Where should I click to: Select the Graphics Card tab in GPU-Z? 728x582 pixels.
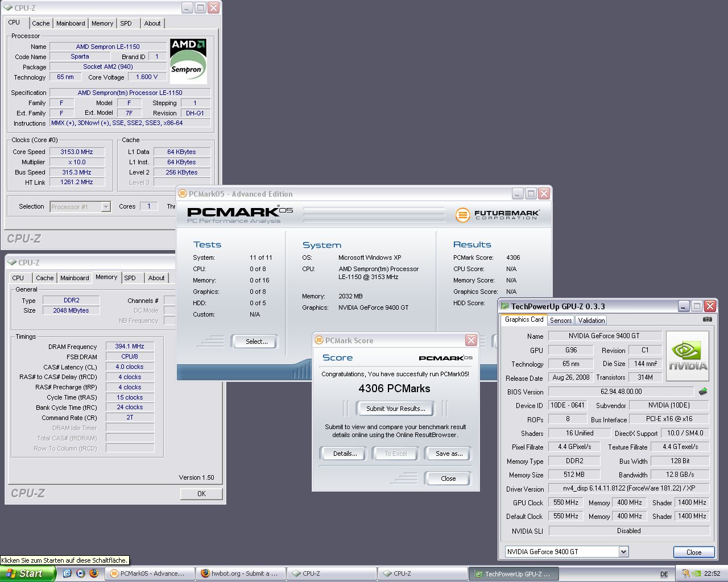[x=524, y=319]
